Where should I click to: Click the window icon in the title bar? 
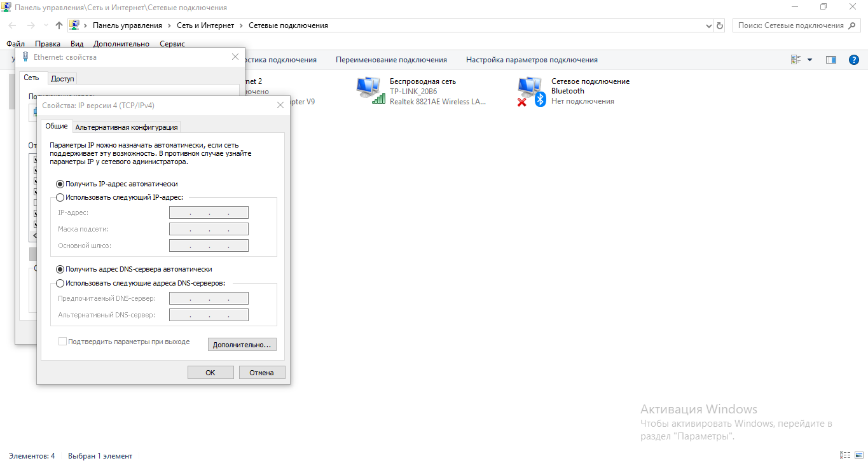coord(6,8)
